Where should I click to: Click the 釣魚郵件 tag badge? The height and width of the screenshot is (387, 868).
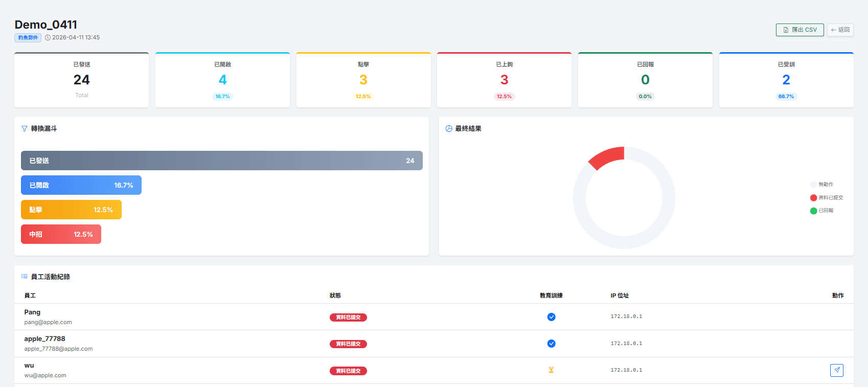tap(28, 38)
